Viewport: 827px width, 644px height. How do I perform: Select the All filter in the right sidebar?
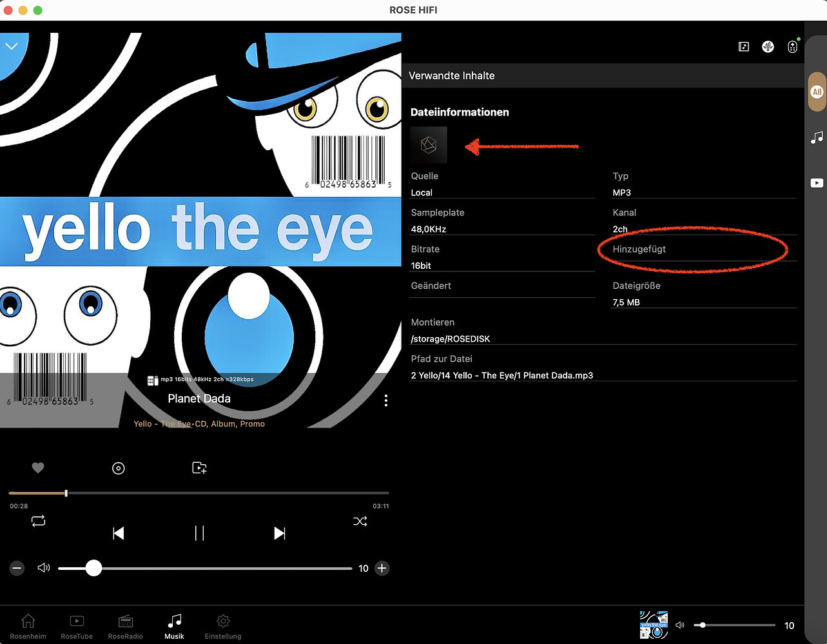point(817,92)
